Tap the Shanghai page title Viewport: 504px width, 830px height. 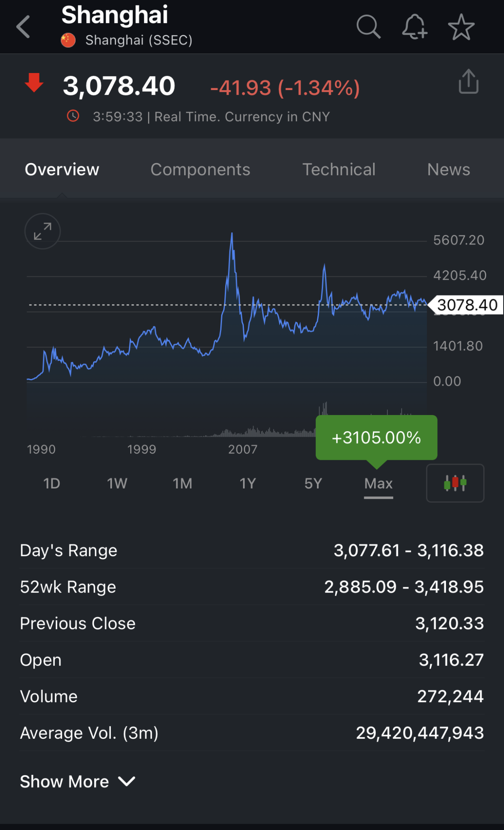point(114,15)
